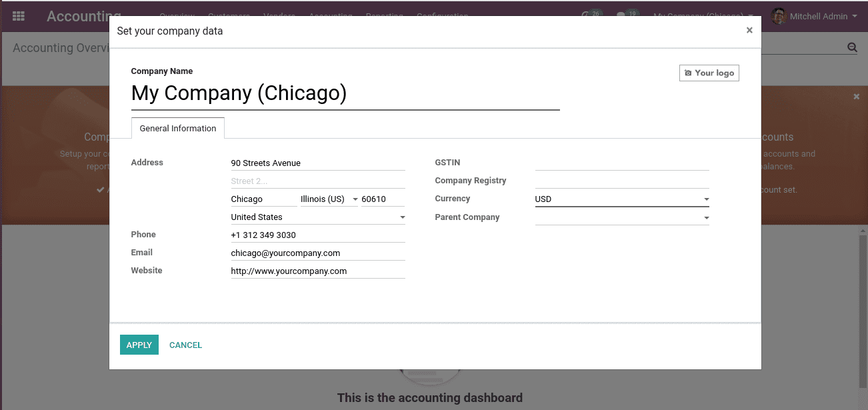Click the GSTIN input field
The image size is (868, 410).
point(622,163)
